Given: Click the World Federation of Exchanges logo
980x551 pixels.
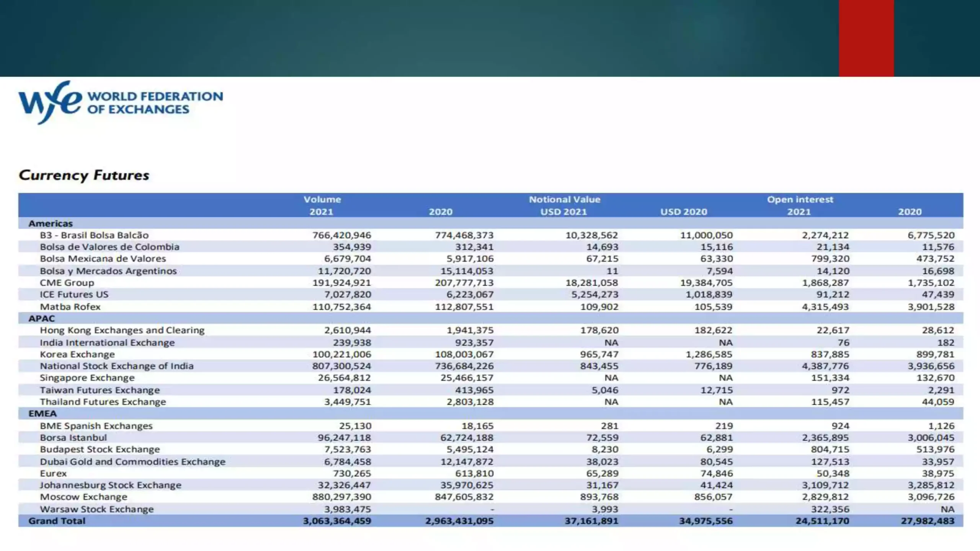Looking at the screenshot, I should [121, 102].
